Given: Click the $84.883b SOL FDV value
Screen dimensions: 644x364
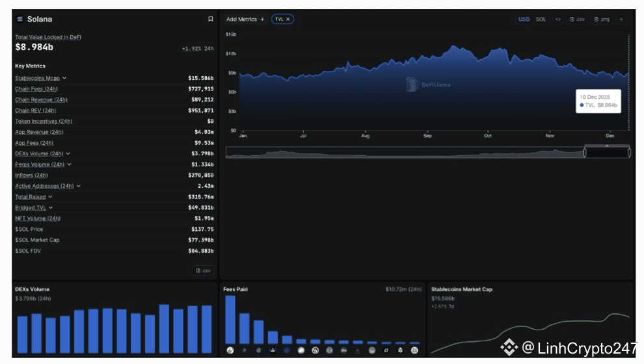Looking at the screenshot, I should 201,251.
